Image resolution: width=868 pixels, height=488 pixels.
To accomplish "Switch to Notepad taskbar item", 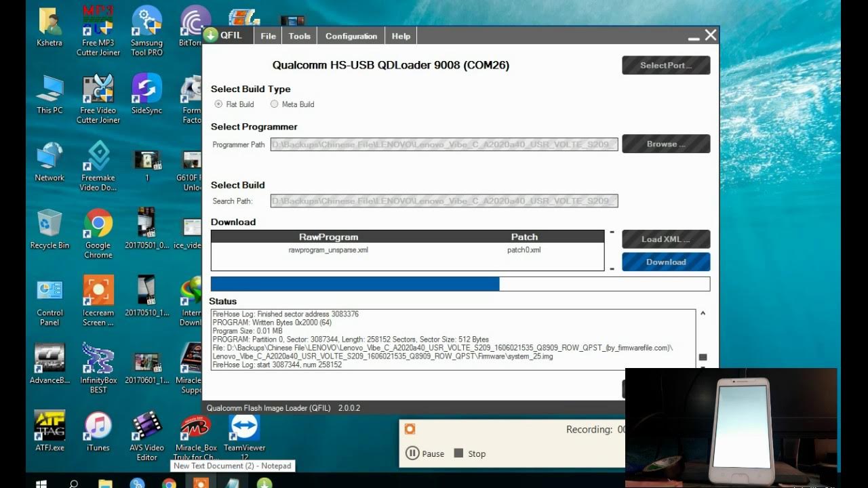I will click(x=233, y=483).
